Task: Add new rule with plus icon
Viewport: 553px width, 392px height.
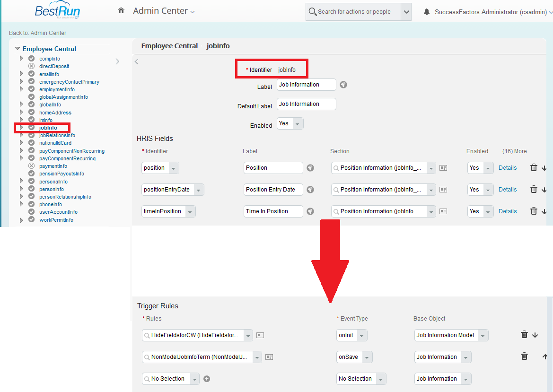Action: click(x=207, y=379)
